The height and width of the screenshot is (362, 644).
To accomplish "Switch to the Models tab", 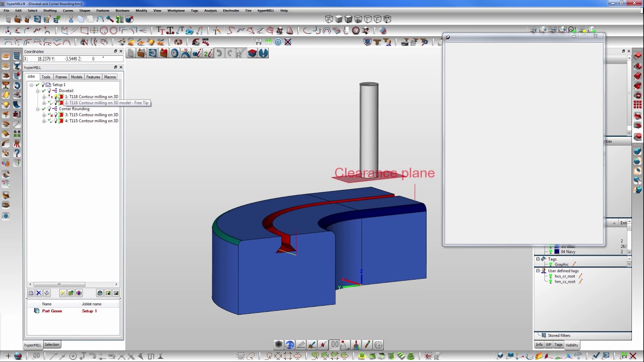I will [76, 77].
